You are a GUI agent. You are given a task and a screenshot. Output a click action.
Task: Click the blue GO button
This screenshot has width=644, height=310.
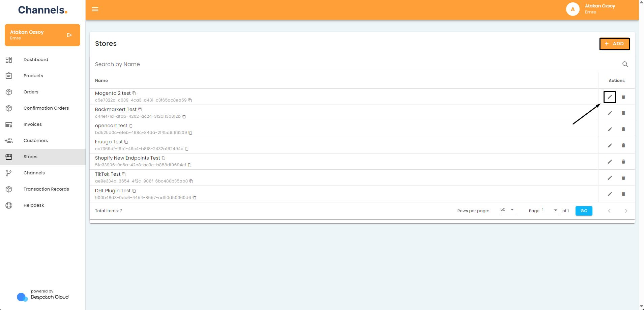click(x=584, y=211)
